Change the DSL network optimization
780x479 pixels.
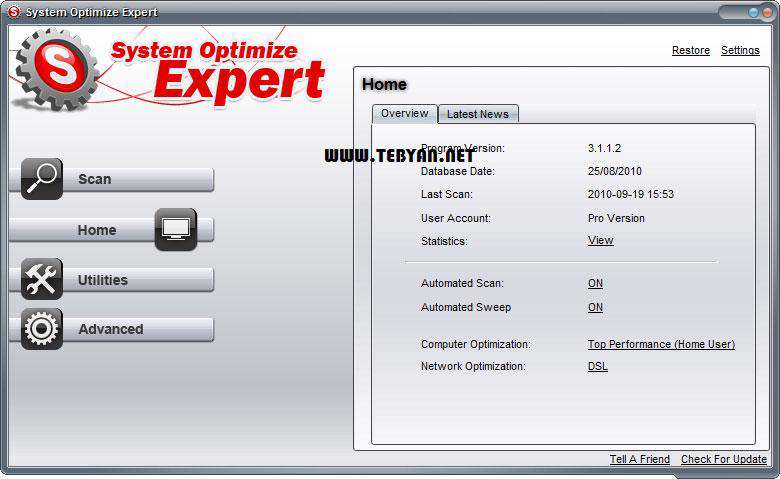597,366
